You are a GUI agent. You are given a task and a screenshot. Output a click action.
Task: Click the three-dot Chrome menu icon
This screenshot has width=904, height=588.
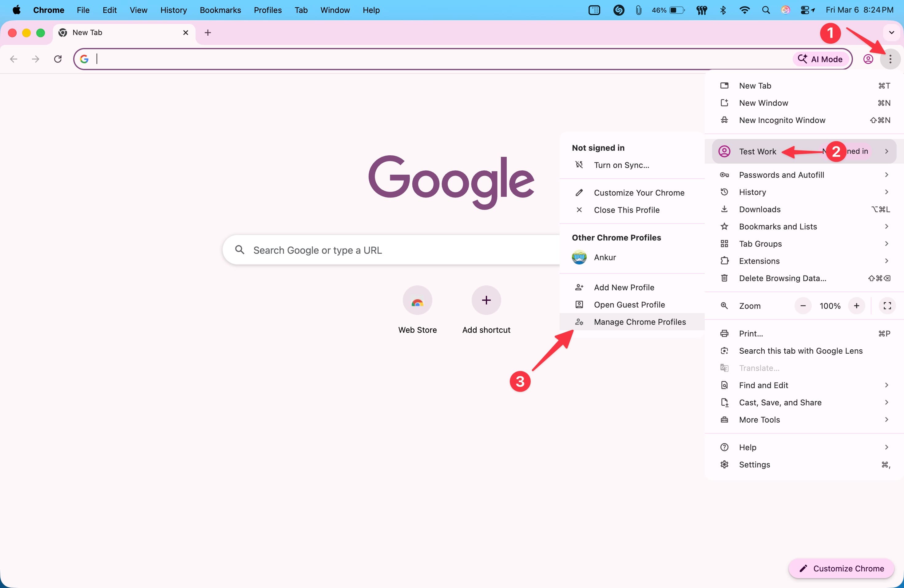point(890,59)
